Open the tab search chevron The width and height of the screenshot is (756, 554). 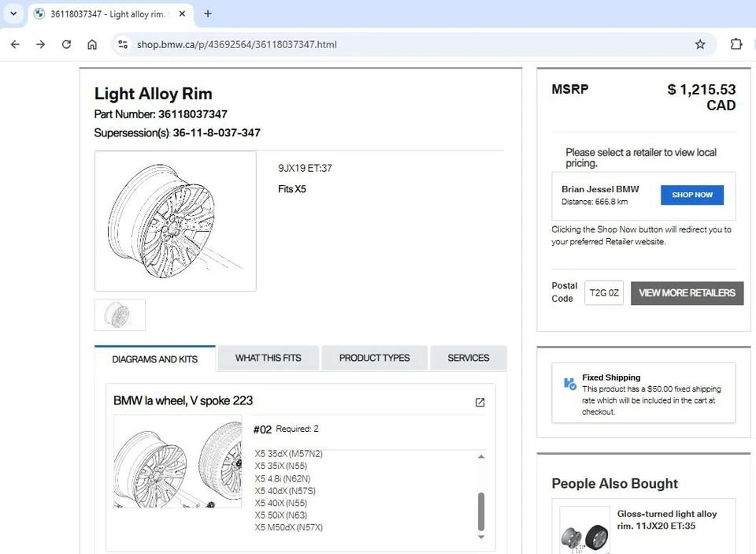tap(13, 13)
